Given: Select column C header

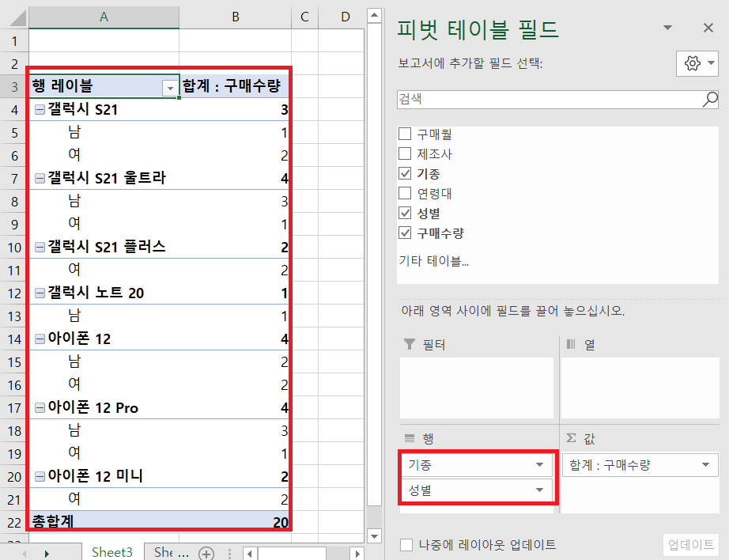Looking at the screenshot, I should coord(304,17).
